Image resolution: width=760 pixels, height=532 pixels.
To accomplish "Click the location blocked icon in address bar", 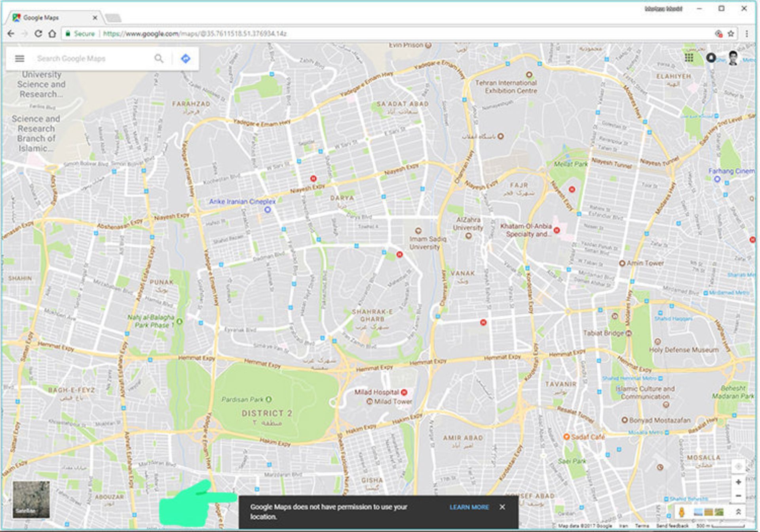I will tap(718, 34).
